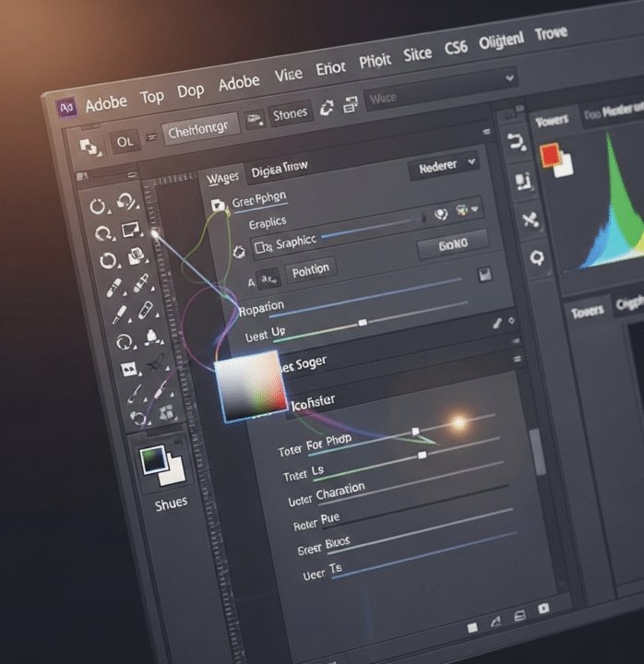The width and height of the screenshot is (644, 664).
Task: Open the Top menu
Action: coord(152,97)
